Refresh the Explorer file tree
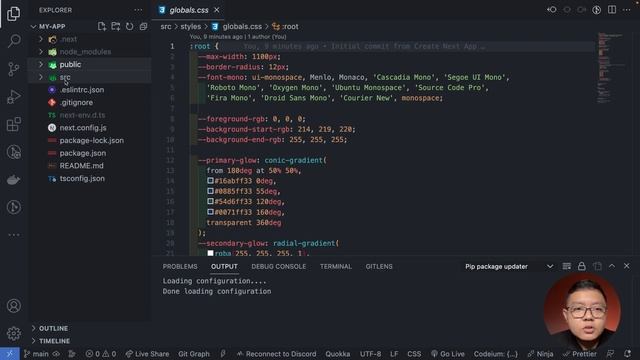Image resolution: width=640 pixels, height=360 pixels. point(129,27)
